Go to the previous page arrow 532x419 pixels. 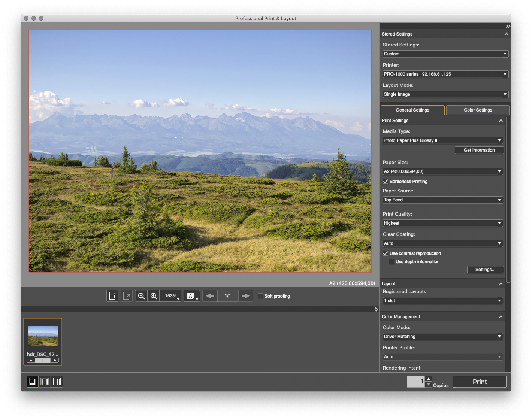point(210,296)
